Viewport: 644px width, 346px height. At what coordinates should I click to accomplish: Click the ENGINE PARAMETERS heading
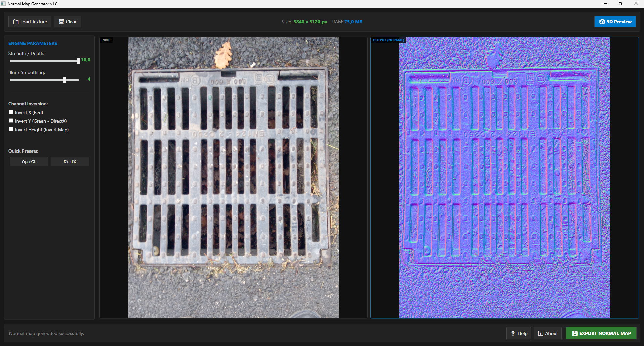click(x=33, y=43)
